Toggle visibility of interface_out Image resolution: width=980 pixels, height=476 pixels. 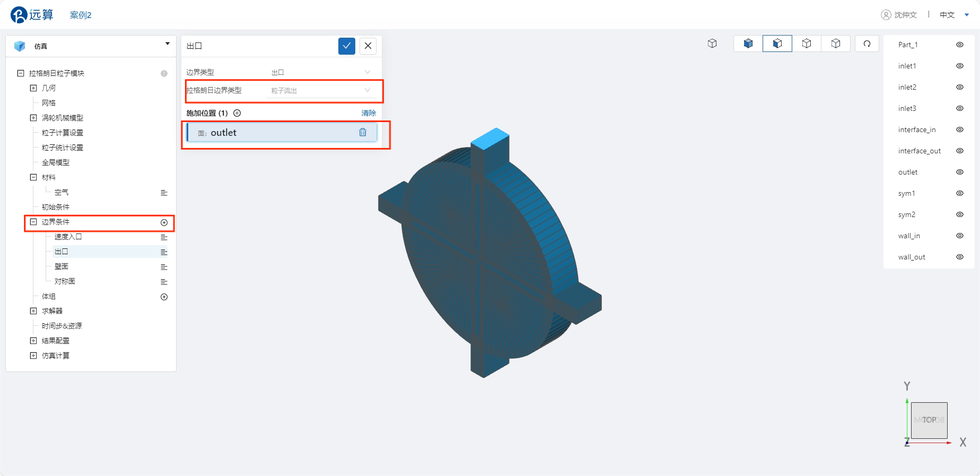point(960,151)
